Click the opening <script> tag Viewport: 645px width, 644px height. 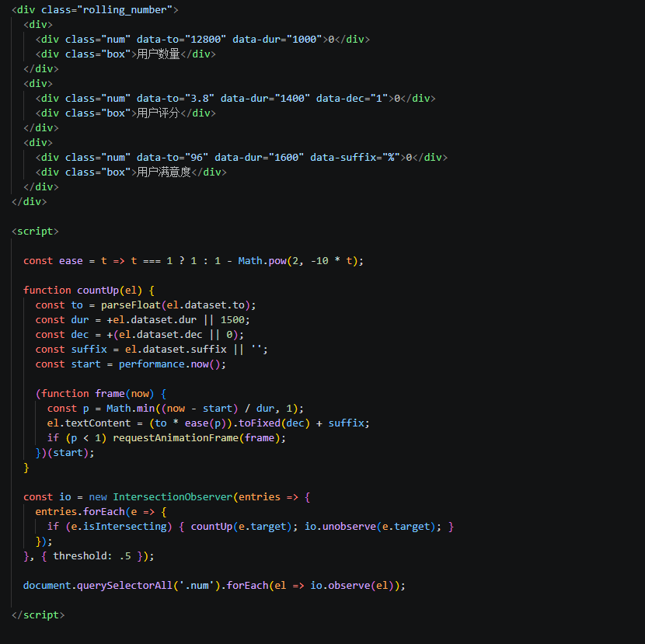coord(35,231)
